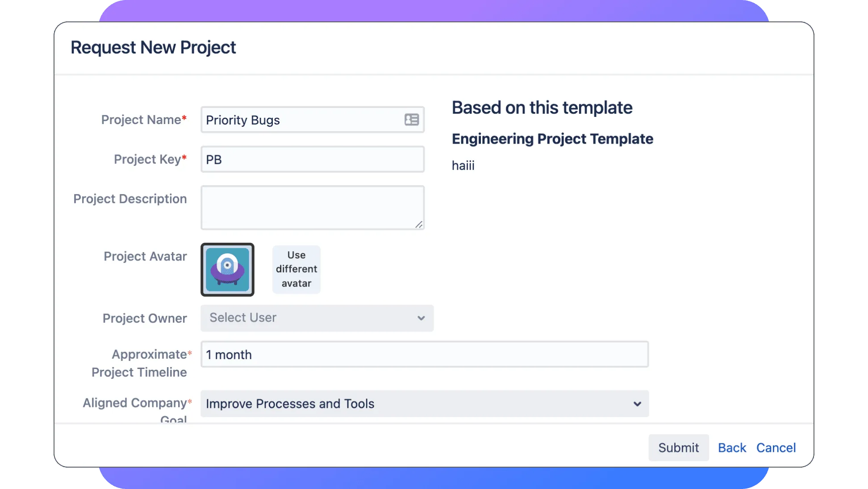
Task: Click into the Project Key field
Action: pyautogui.click(x=312, y=159)
